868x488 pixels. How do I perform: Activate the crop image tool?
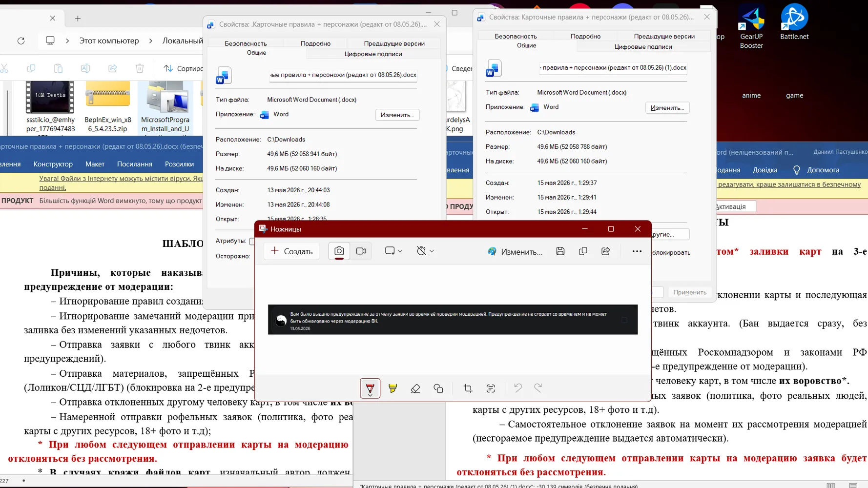(468, 388)
